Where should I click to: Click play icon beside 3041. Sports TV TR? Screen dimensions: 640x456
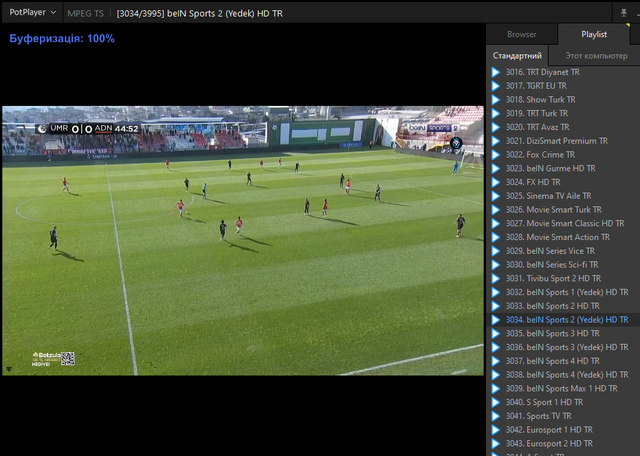[x=496, y=416]
